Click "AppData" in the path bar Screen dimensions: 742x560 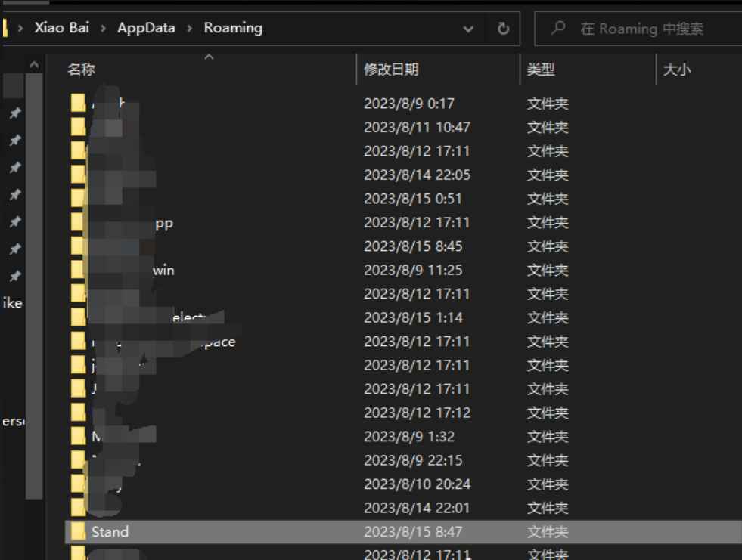pyautogui.click(x=146, y=28)
